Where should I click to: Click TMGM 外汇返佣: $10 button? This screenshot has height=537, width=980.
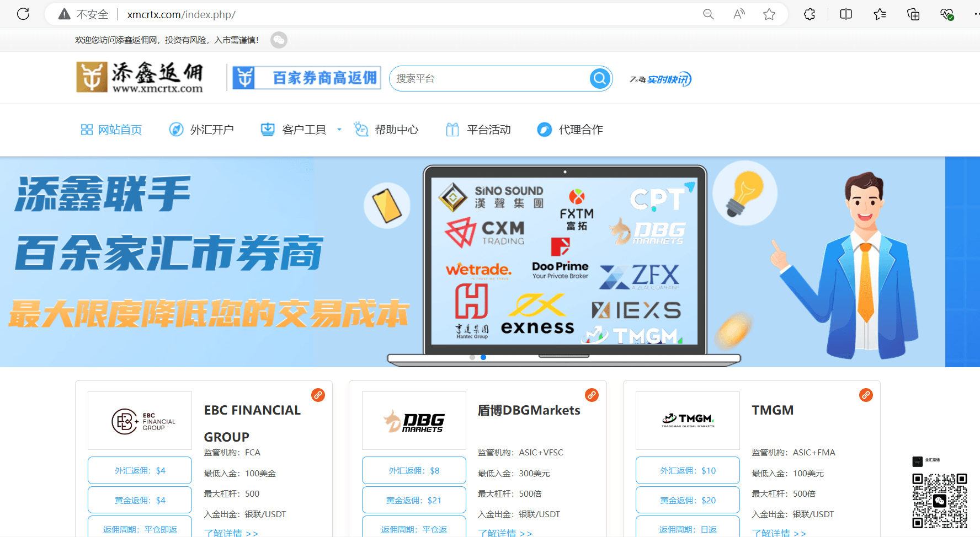pyautogui.click(x=688, y=470)
